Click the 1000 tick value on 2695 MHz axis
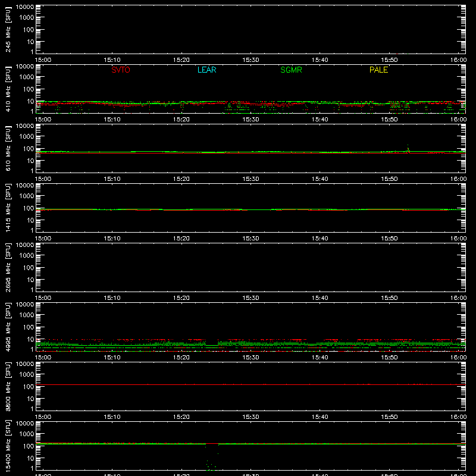Image resolution: width=476 pixels, height=476 pixels. click(x=27, y=256)
